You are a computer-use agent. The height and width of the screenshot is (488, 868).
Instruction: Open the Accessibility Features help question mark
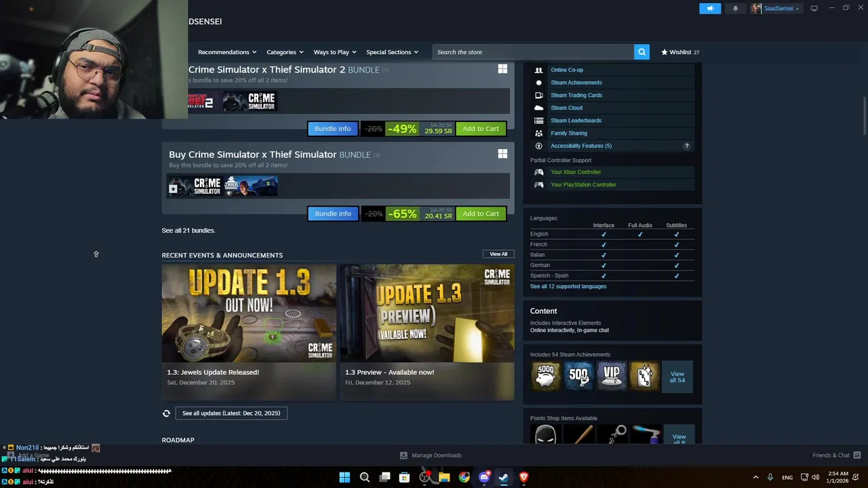pos(686,146)
